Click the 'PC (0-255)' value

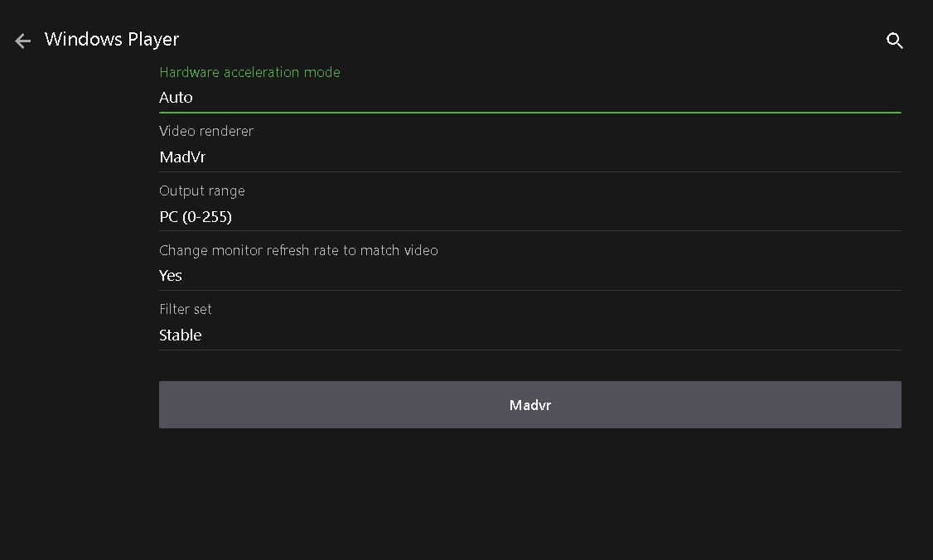pyautogui.click(x=196, y=217)
